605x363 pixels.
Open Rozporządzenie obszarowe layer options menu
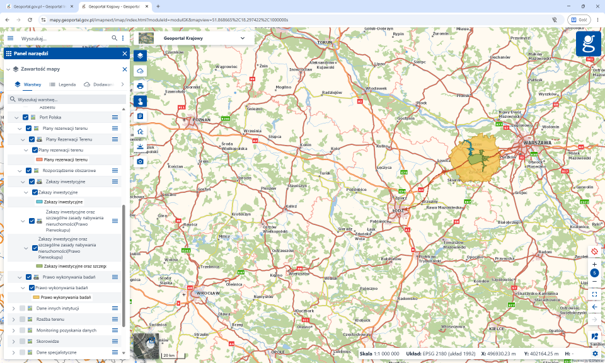click(115, 171)
